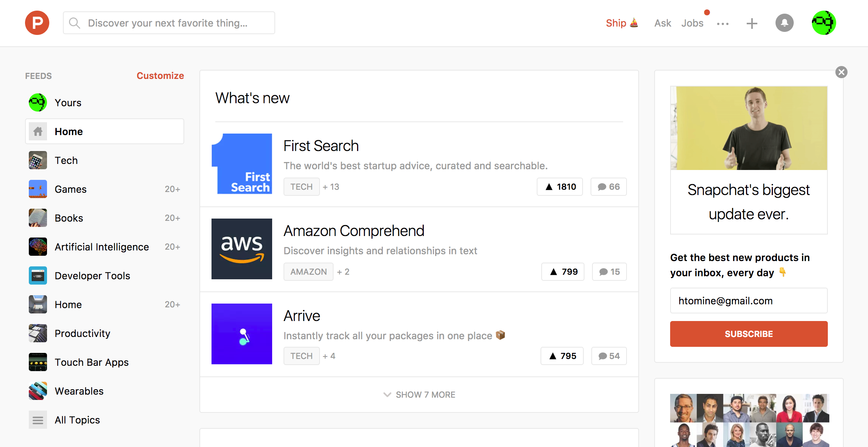Upvote Amazon Comprehend
The width and height of the screenshot is (868, 447).
coord(563,272)
